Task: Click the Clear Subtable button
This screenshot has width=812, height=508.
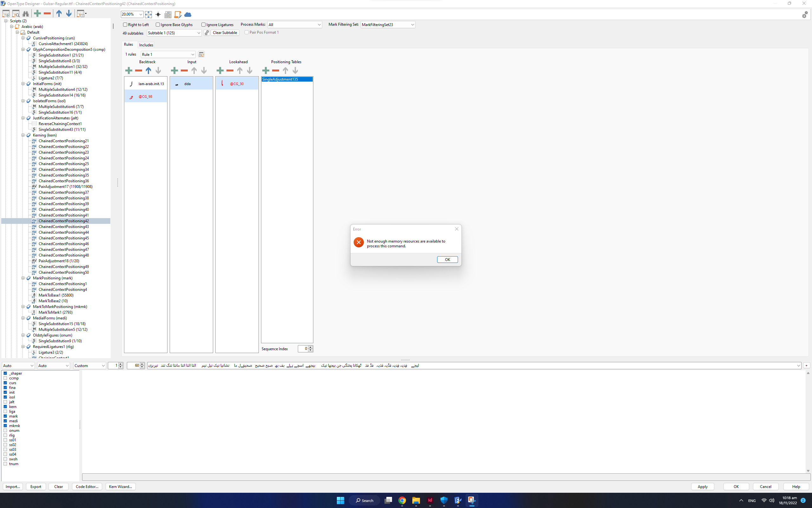Action: click(225, 33)
